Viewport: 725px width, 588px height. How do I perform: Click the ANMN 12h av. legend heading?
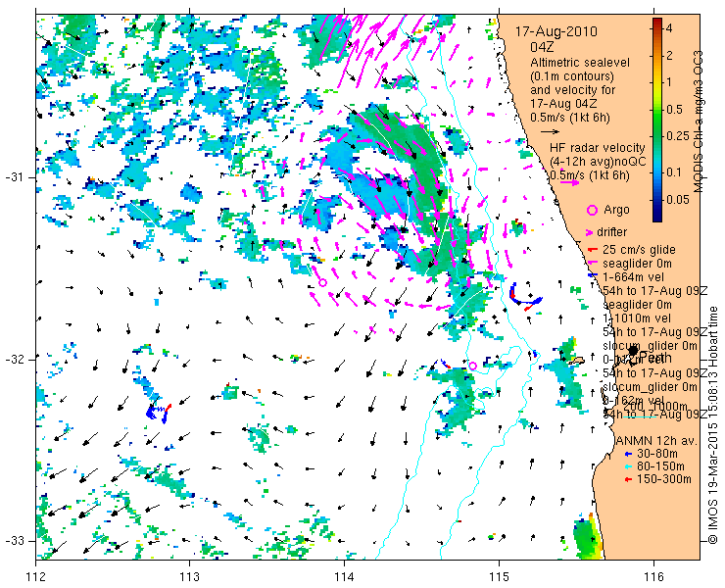click(x=657, y=441)
